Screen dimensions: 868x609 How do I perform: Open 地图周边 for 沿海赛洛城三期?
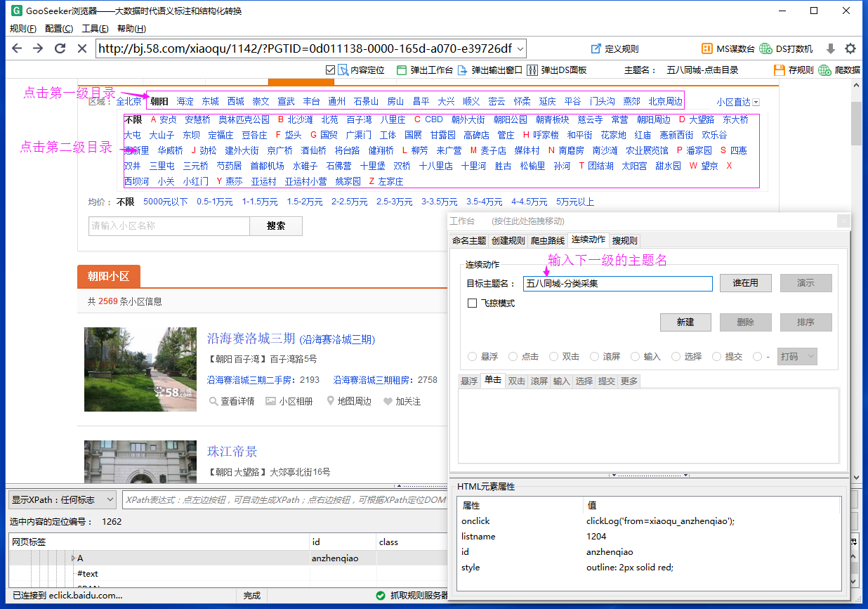pyautogui.click(x=349, y=401)
